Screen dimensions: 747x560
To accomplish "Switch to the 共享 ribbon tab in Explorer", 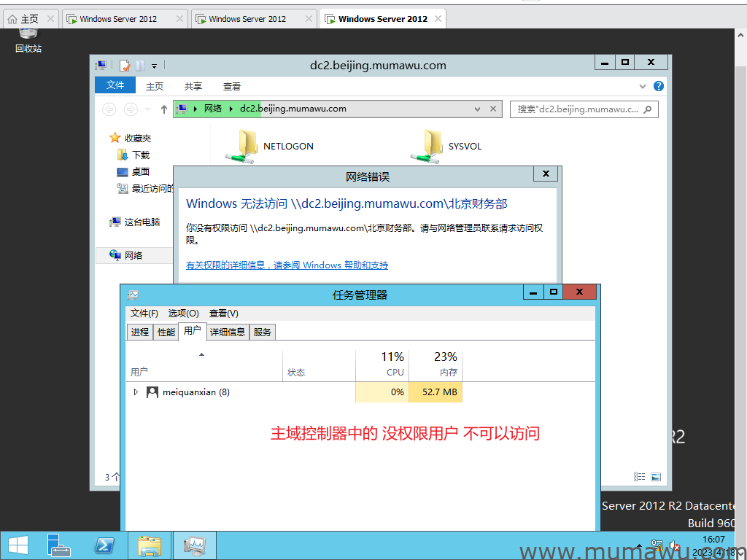I will point(193,85).
